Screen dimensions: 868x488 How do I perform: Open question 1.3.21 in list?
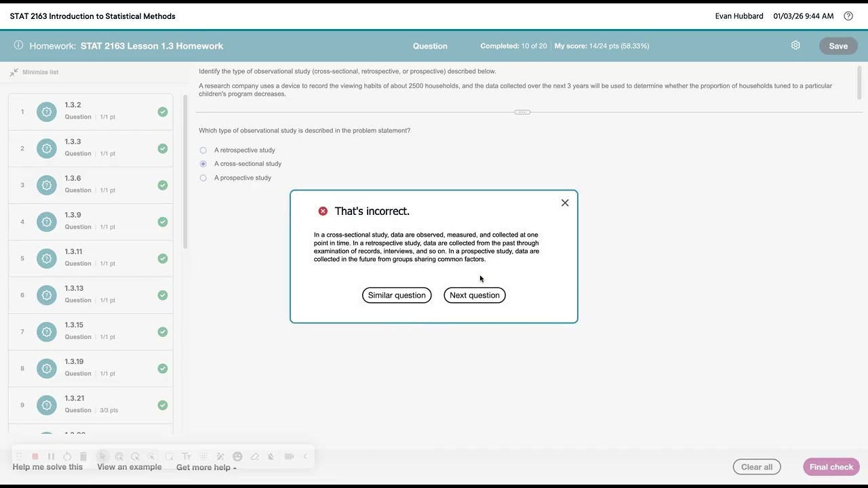(x=91, y=405)
